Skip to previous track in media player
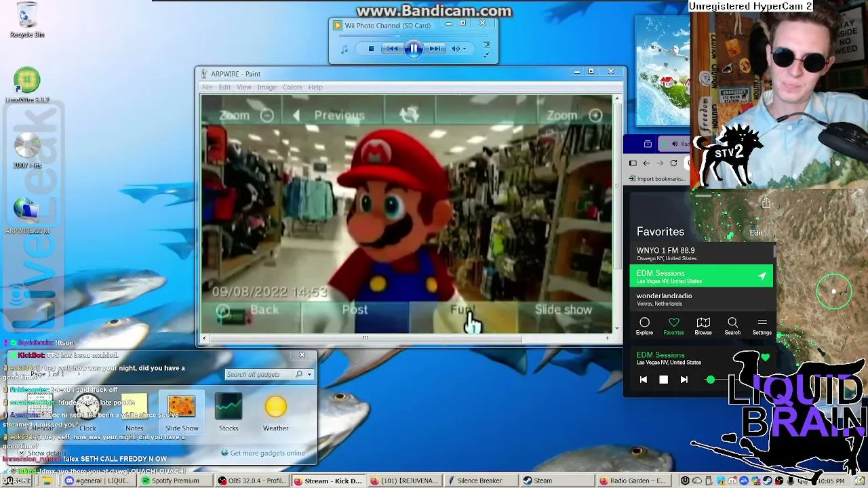 click(392, 49)
